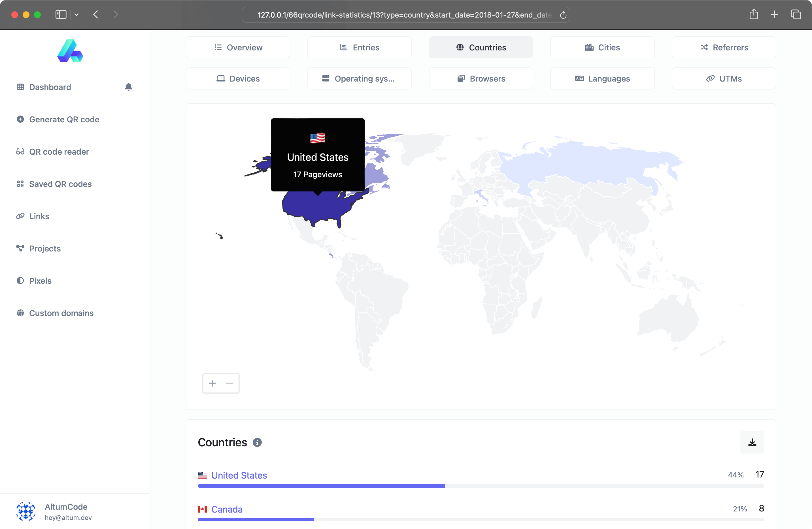Click the download icon for Countries data

click(x=752, y=443)
